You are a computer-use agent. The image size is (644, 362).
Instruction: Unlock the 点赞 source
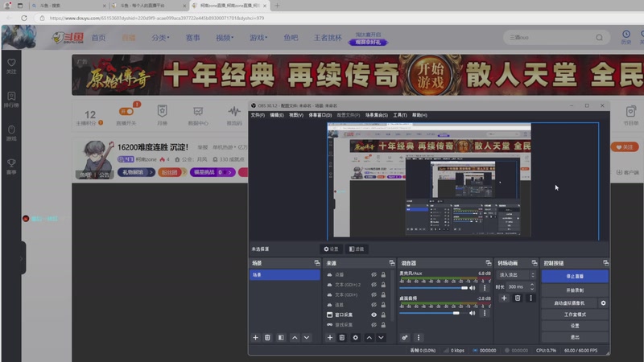pos(383,274)
